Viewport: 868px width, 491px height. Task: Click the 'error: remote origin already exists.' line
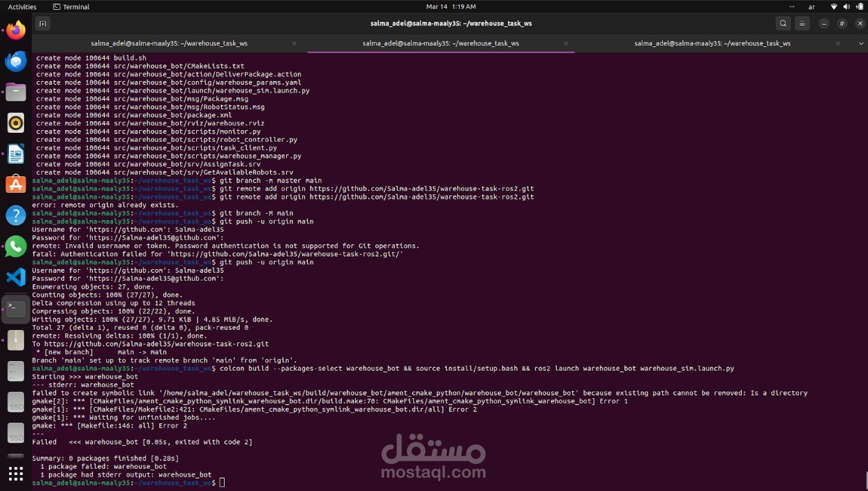[x=105, y=205]
